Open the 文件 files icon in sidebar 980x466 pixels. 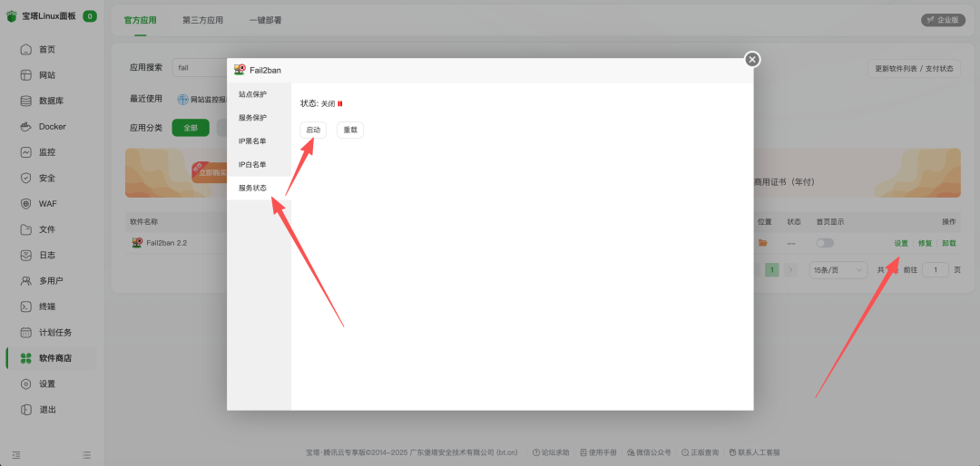[x=26, y=229]
